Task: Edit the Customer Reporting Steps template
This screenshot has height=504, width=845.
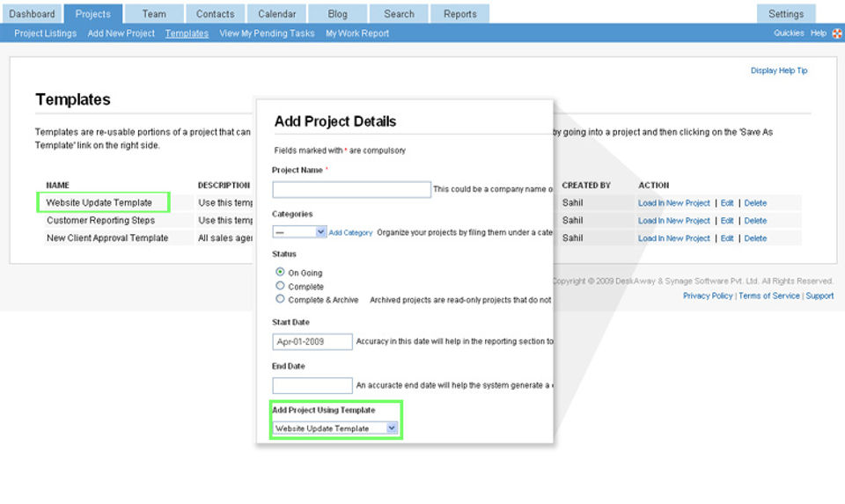Action: click(x=727, y=221)
